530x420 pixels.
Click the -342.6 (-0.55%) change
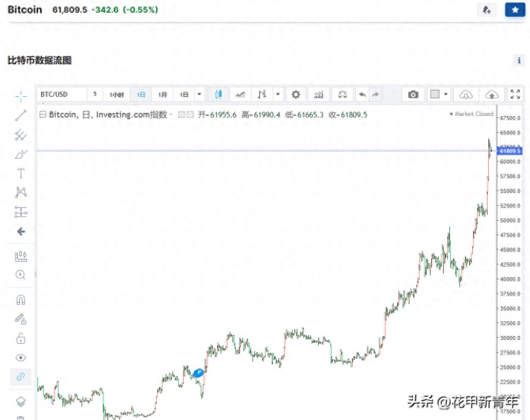[x=124, y=9]
